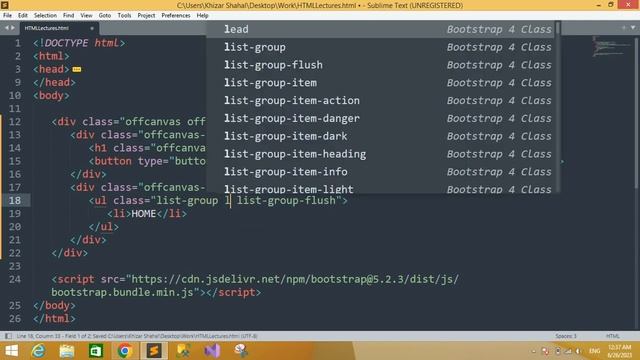The width and height of the screenshot is (640, 360).
Task: Open the Help menu
Action: 202,16
